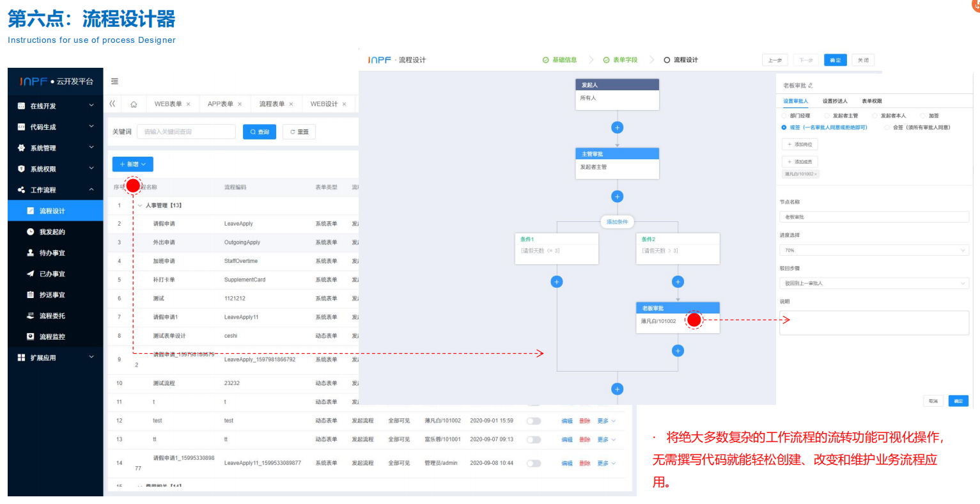The width and height of the screenshot is (980, 504).
Task: Click the plus icon below the 主管审批 node
Action: point(617,196)
